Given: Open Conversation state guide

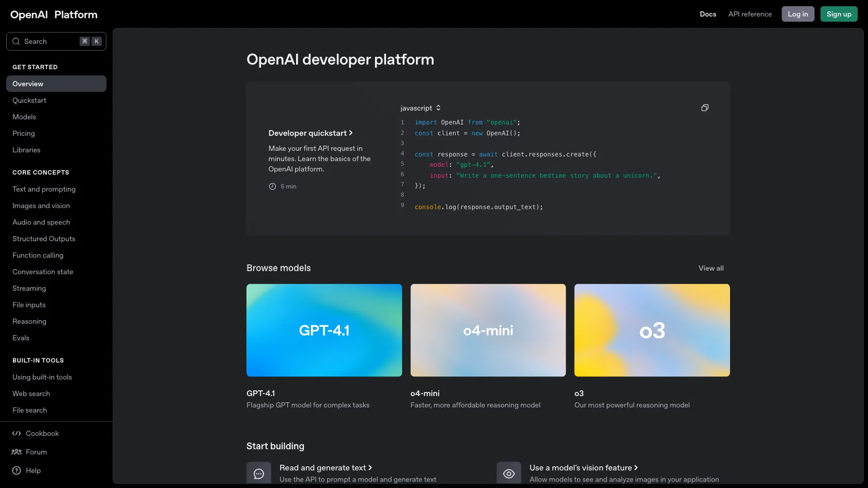Looking at the screenshot, I should (56, 272).
